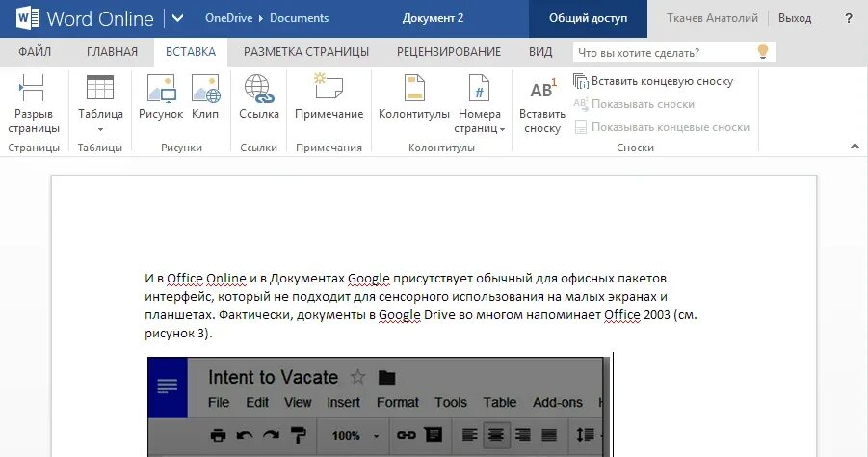Click the Документ 2 document title

(433, 18)
